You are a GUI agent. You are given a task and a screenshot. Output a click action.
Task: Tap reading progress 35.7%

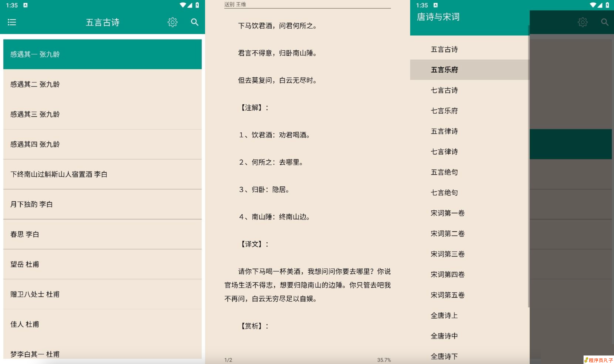coord(384,360)
